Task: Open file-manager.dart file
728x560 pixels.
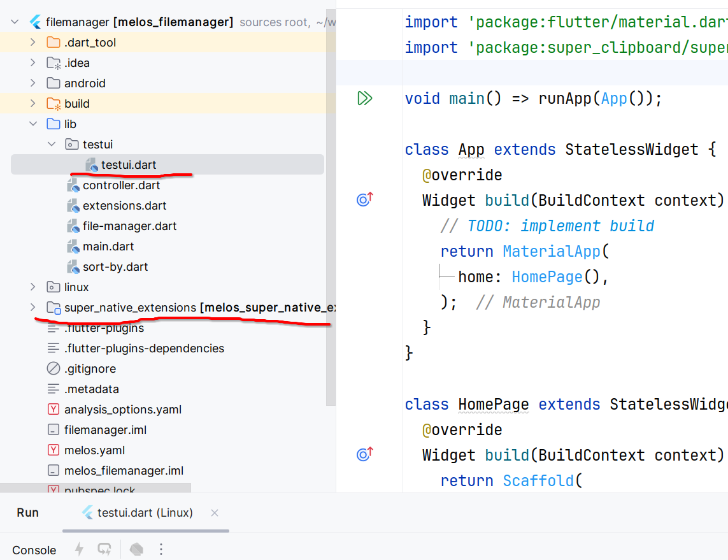Action: [x=129, y=226]
